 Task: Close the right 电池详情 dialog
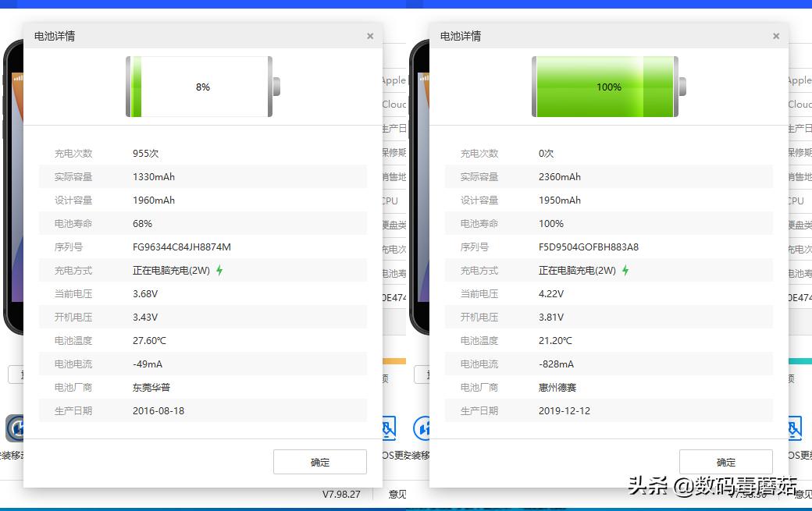coord(775,36)
